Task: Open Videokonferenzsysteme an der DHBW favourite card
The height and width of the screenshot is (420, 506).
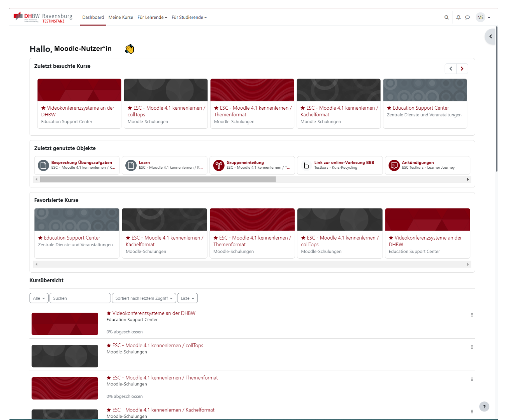Action: pos(425,241)
